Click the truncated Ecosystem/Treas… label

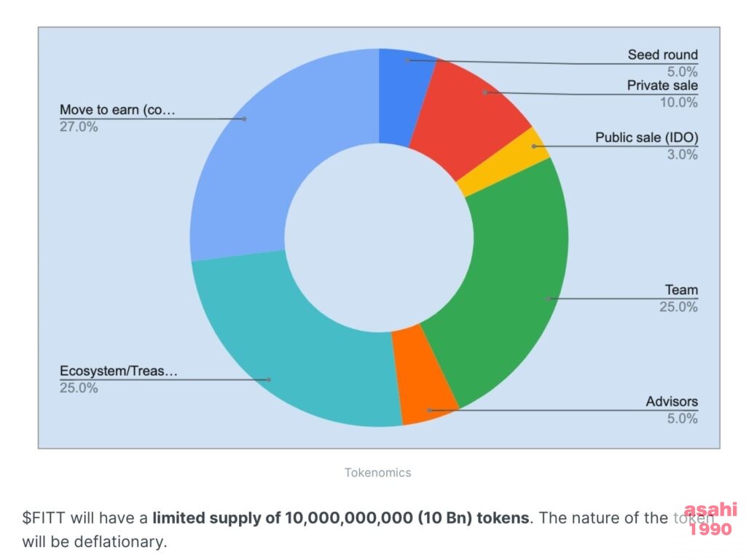pyautogui.click(x=119, y=371)
